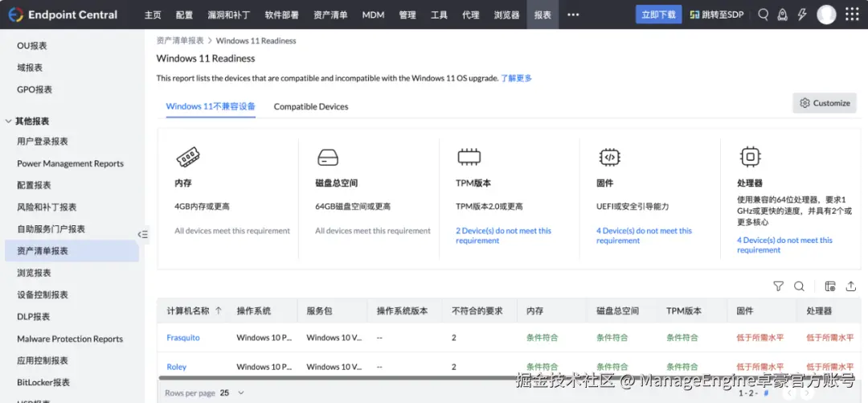
Task: Open the 代理 menu
Action: point(470,15)
